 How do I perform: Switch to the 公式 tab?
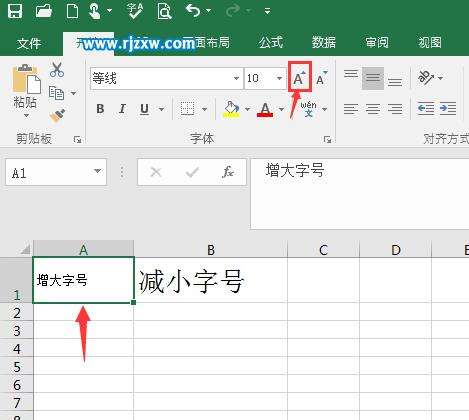(271, 42)
